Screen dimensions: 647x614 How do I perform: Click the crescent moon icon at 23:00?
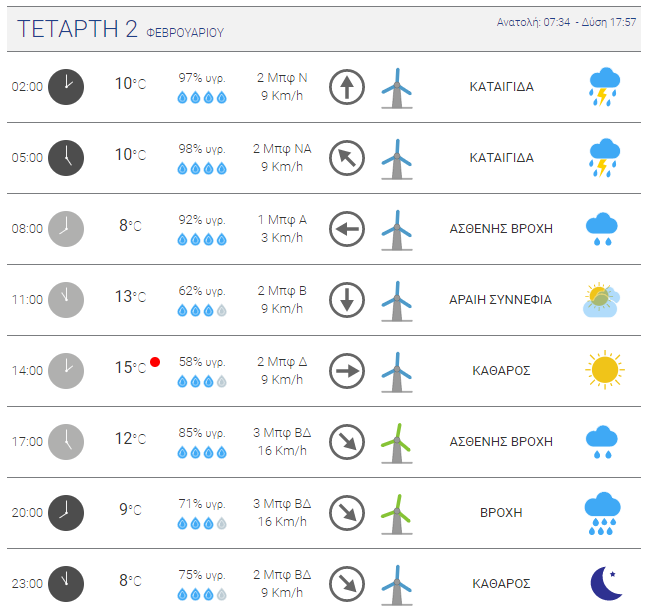click(606, 583)
